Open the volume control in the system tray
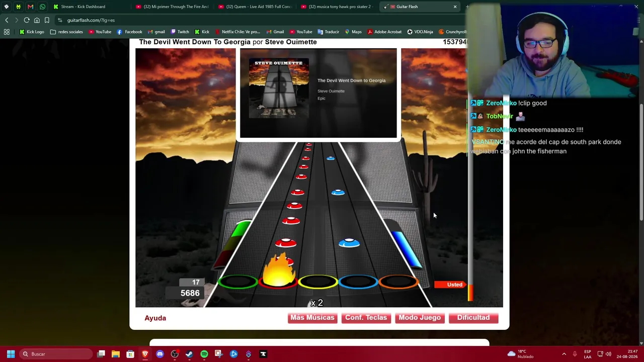Screen dimensions: 644x362 point(608,354)
